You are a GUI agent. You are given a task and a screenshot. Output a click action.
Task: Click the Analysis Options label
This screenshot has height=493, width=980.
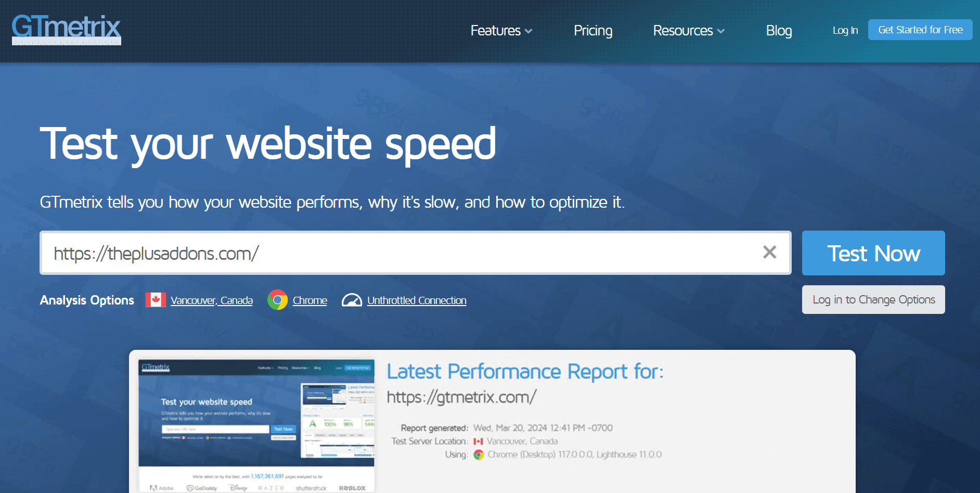click(87, 300)
